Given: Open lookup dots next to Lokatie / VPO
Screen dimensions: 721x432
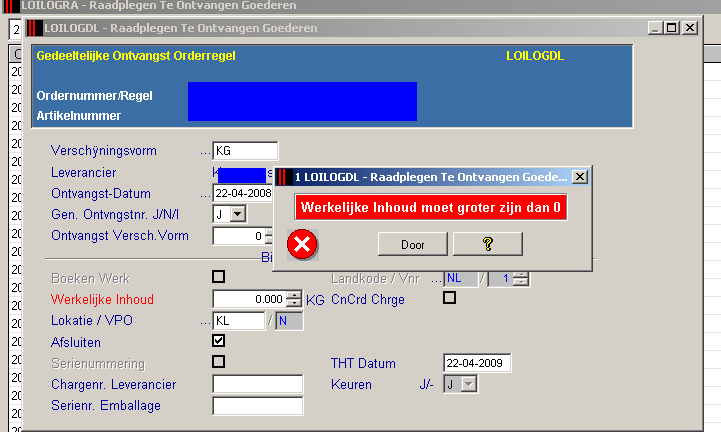Looking at the screenshot, I should click(x=206, y=322).
